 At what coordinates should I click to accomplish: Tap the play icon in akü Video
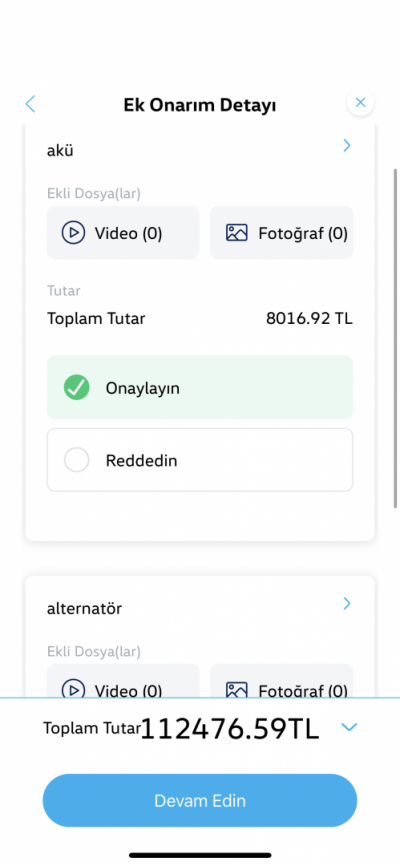[x=73, y=233]
